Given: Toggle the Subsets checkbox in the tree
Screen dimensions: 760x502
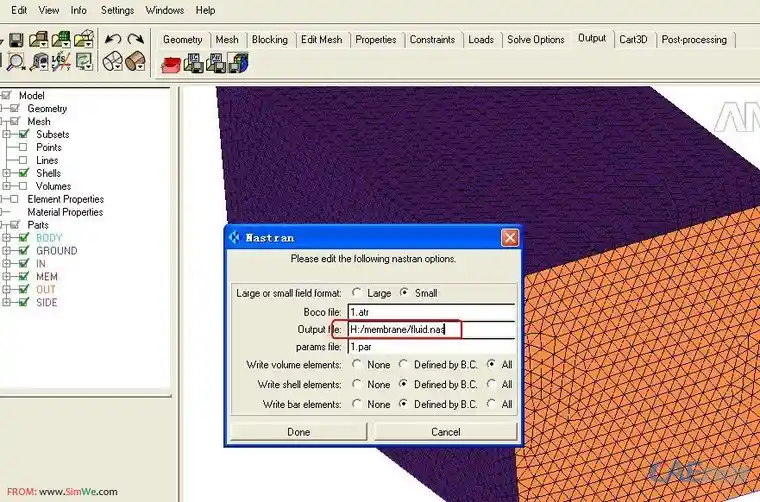Looking at the screenshot, I should click(x=23, y=134).
